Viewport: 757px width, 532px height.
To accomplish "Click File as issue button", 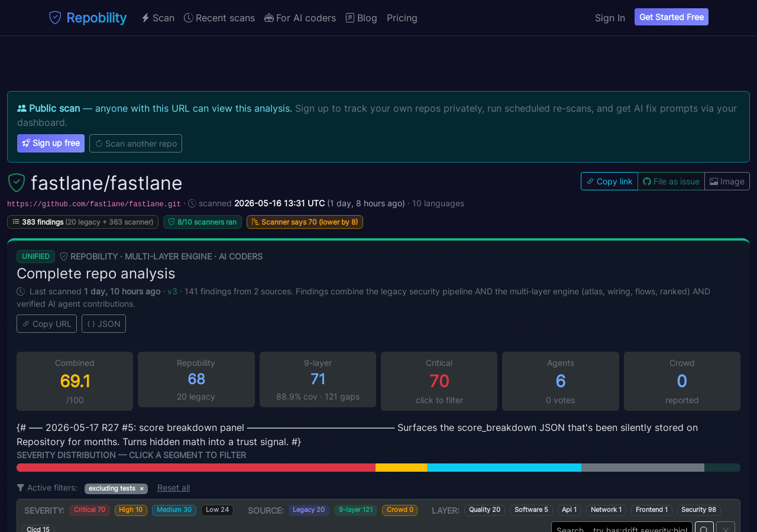I will pos(671,181).
